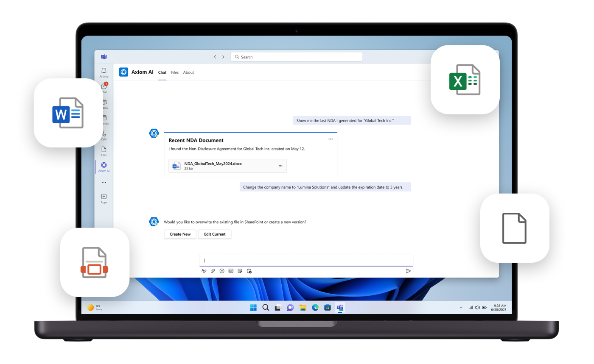Image resolution: width=594 pixels, height=364 pixels.
Task: Open the Activity feed in Teams
Action: tap(104, 71)
